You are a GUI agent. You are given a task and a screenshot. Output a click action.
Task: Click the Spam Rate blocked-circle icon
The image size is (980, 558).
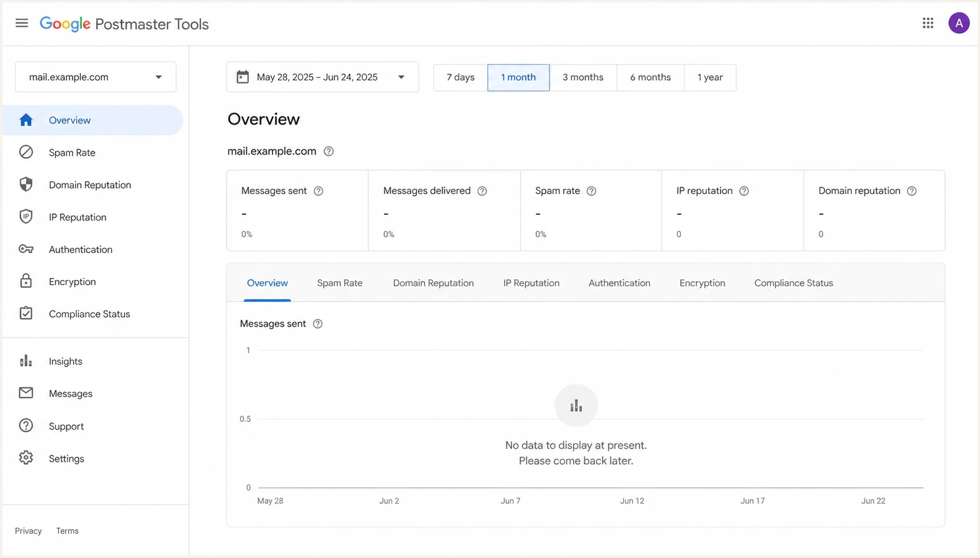(x=26, y=152)
